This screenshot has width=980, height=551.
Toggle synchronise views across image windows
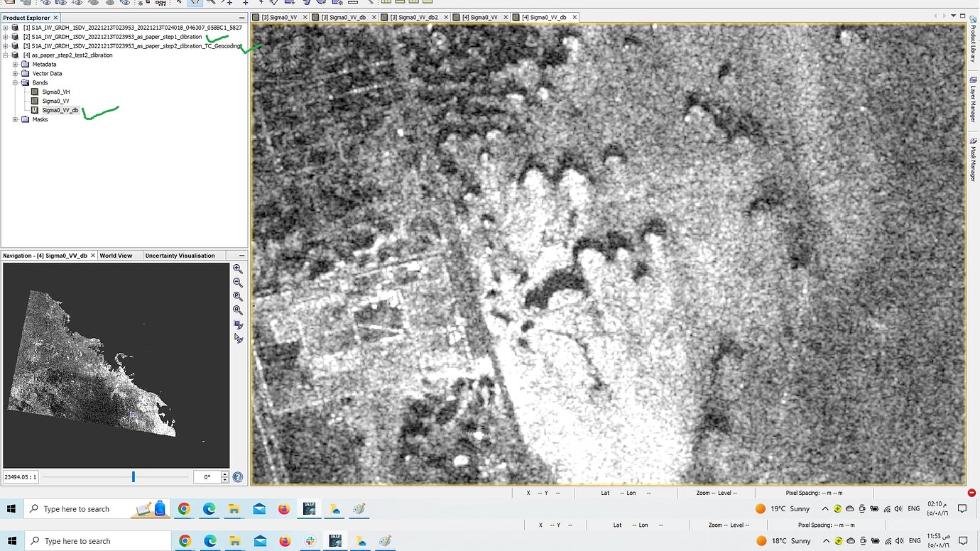(x=238, y=325)
